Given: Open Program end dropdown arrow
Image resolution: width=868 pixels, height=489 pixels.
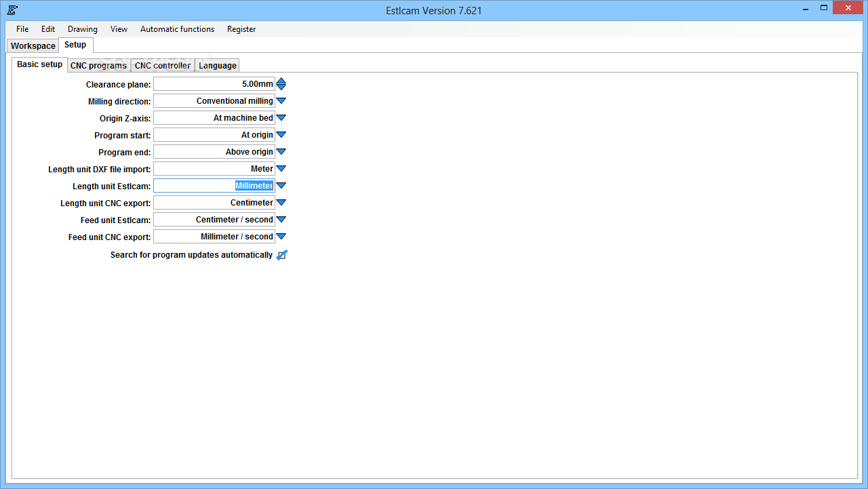Looking at the screenshot, I should tap(281, 152).
